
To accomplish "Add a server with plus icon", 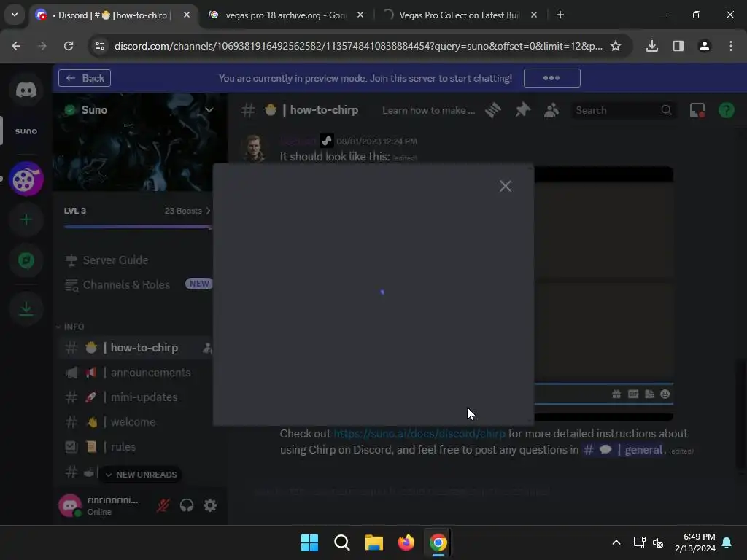I will (26, 219).
